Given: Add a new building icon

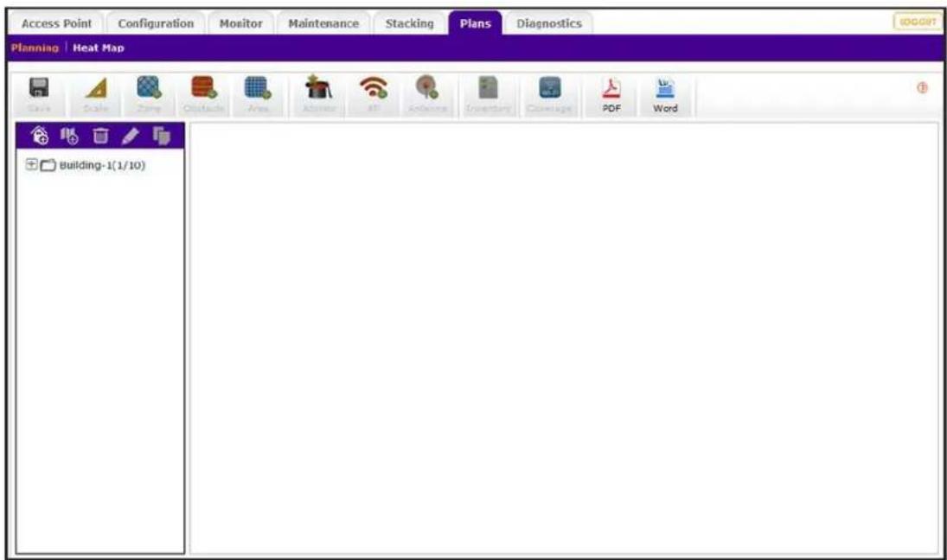Looking at the screenshot, I should pyautogui.click(x=40, y=136).
